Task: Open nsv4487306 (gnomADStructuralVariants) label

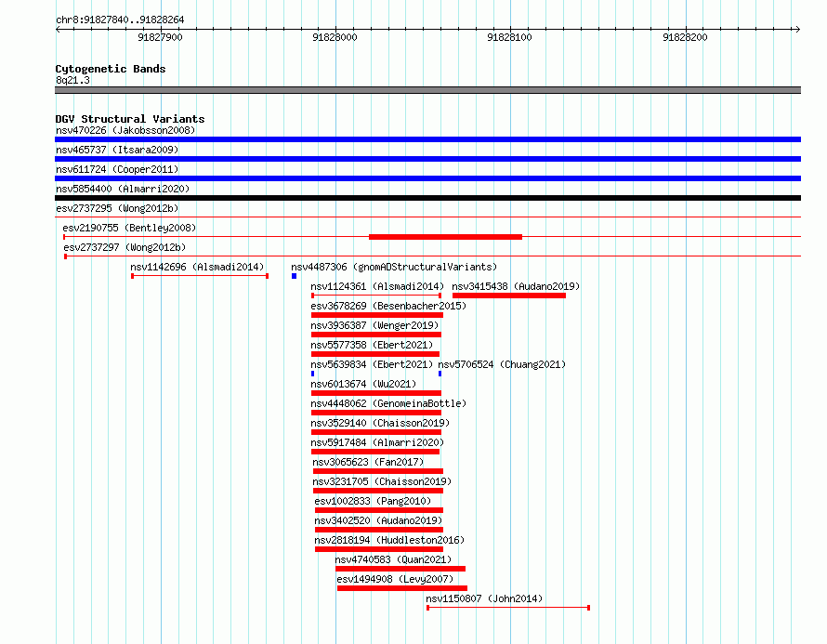Action: tap(394, 267)
